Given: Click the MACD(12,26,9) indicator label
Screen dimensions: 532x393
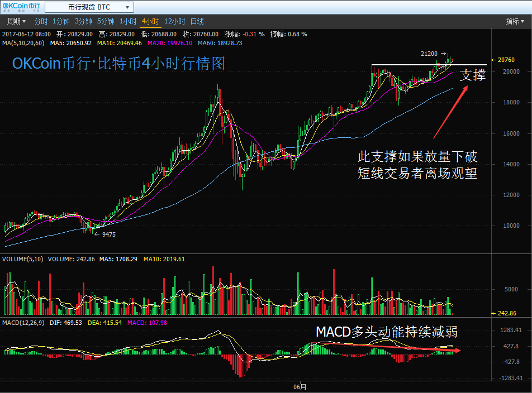Looking at the screenshot, I should click(x=23, y=323).
